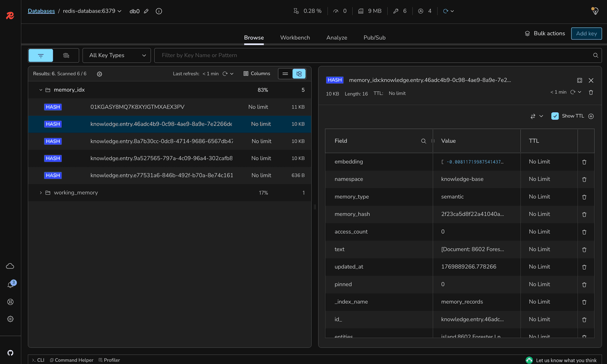Open GitHub from the bottom sidebar icon
Image resolution: width=607 pixels, height=364 pixels.
click(10, 352)
